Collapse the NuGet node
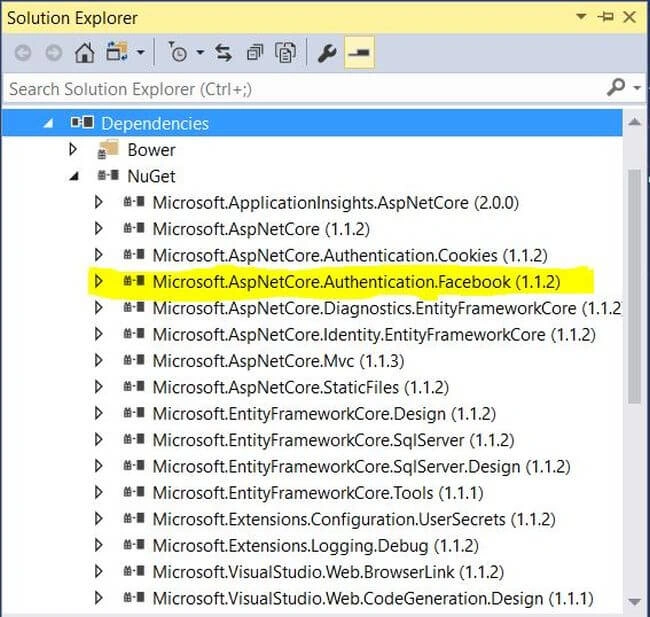The width and height of the screenshot is (650, 617). tap(74, 176)
